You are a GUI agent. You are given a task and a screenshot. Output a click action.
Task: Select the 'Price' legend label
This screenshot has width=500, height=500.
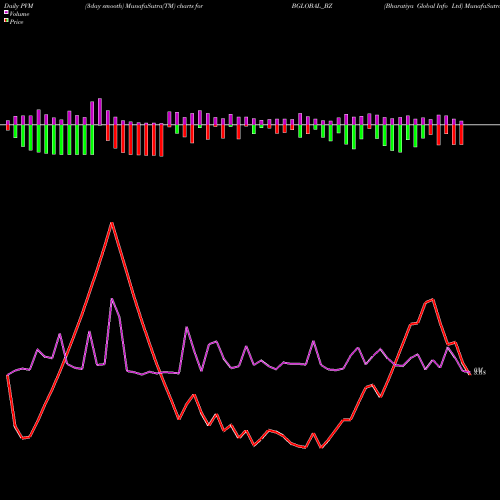tap(16, 22)
